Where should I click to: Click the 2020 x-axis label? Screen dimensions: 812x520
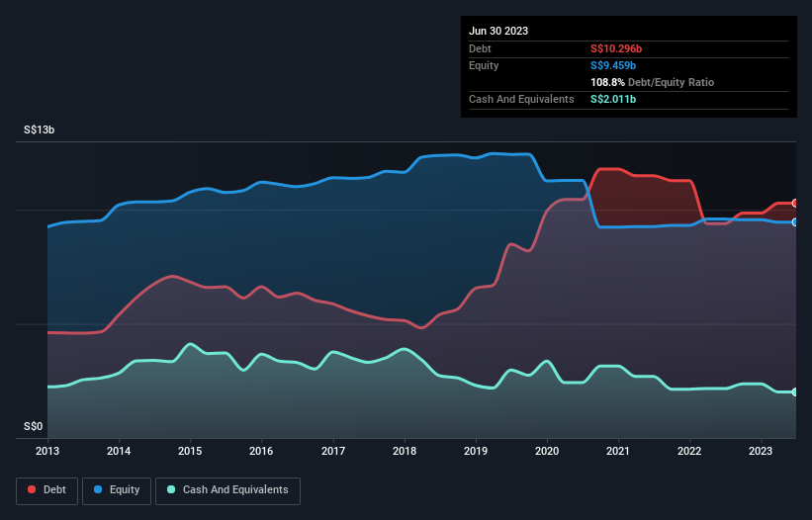coord(547,451)
